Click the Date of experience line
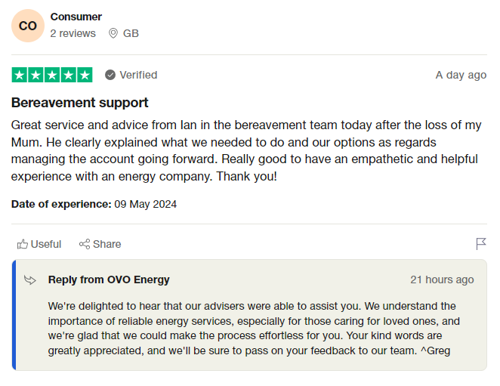Image resolution: width=500 pixels, height=386 pixels. (x=94, y=204)
